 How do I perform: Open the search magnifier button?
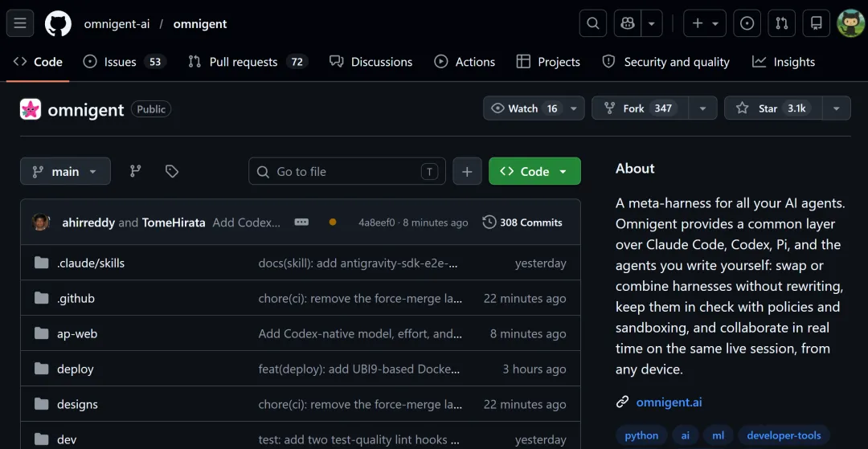(593, 23)
